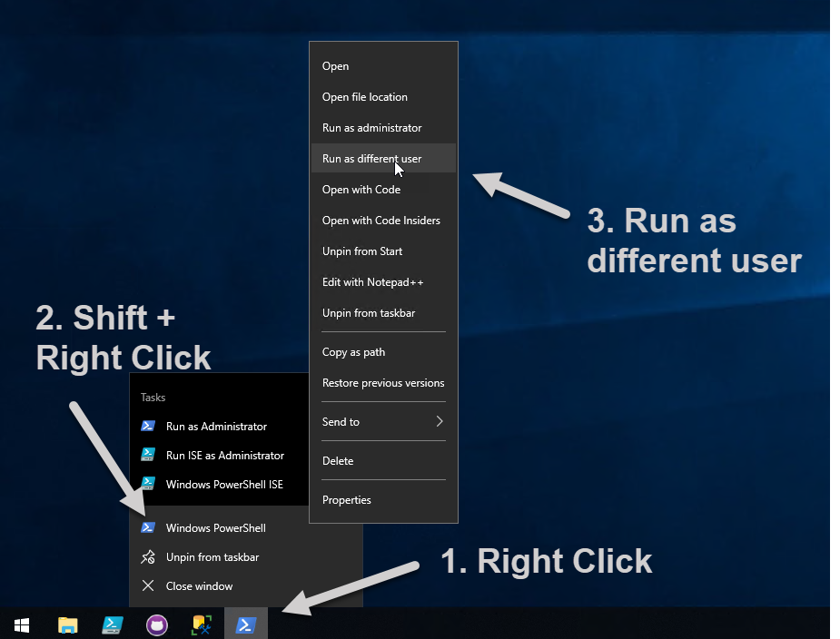
Task: Choose Unpin from Start
Action: (x=383, y=251)
